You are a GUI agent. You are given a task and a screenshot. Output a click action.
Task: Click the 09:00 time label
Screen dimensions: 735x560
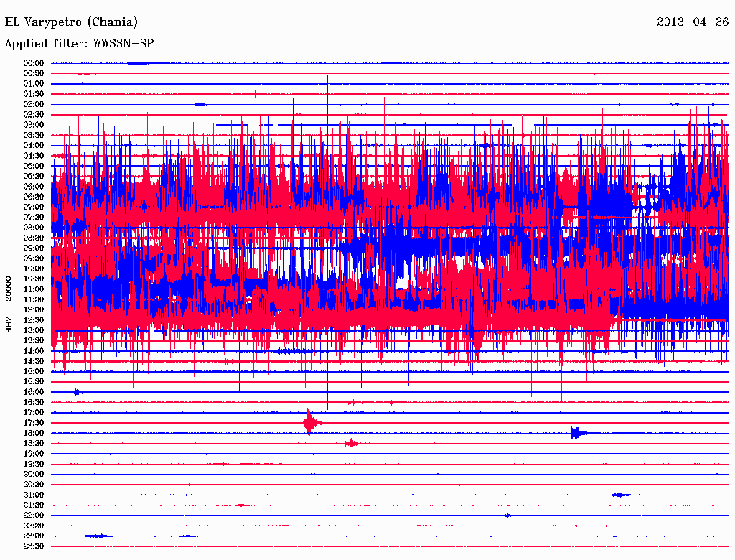point(33,248)
